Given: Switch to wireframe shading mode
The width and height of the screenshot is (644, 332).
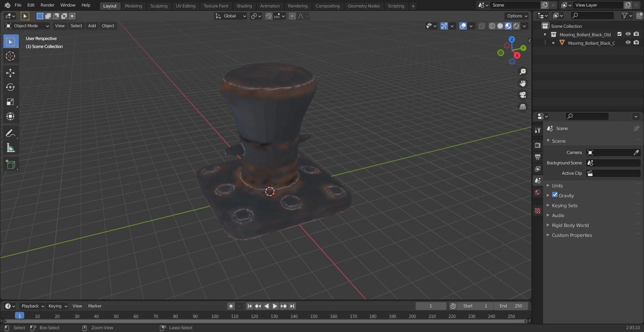Looking at the screenshot, I should [492, 26].
